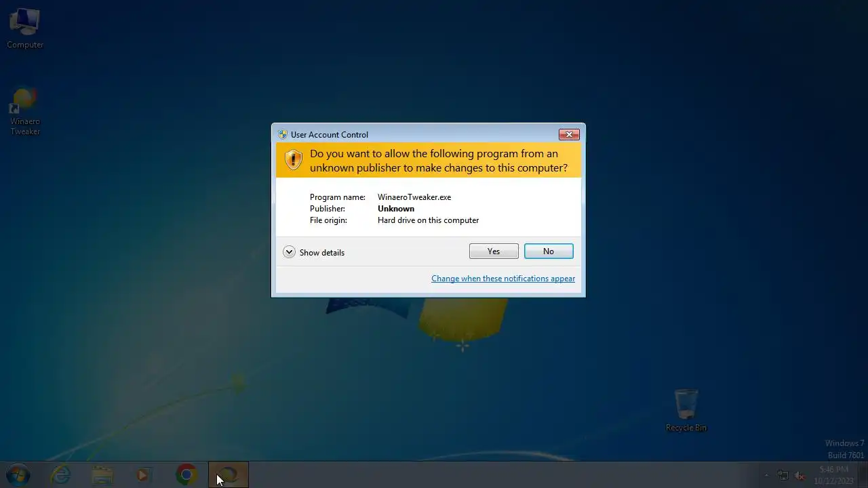Image resolution: width=868 pixels, height=488 pixels.
Task: Click the network tray icon
Action: tap(783, 476)
